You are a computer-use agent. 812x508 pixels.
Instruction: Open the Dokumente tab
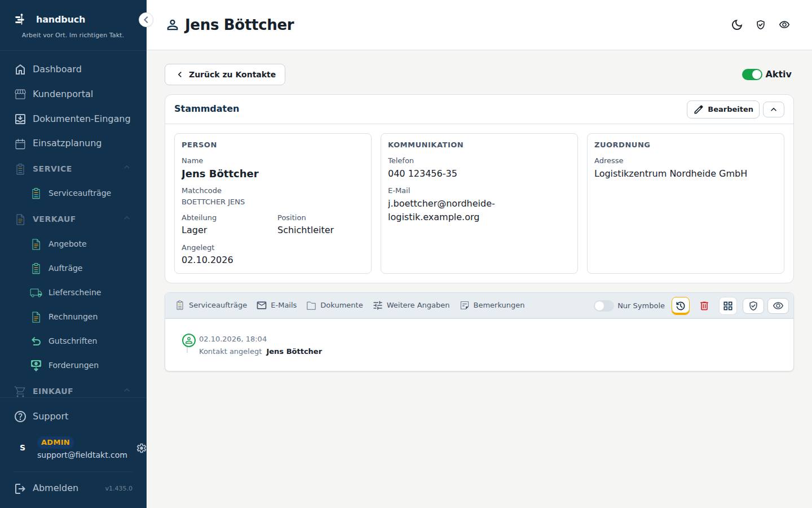(x=335, y=305)
